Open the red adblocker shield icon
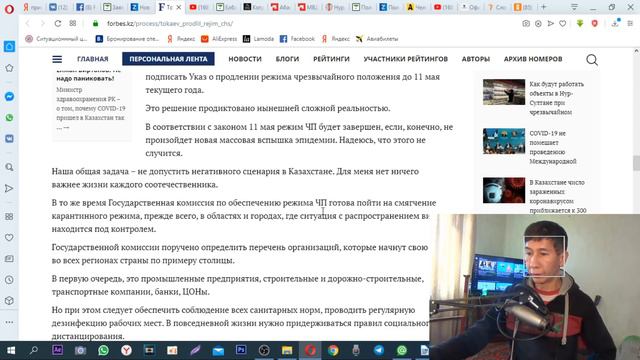 click(595, 24)
